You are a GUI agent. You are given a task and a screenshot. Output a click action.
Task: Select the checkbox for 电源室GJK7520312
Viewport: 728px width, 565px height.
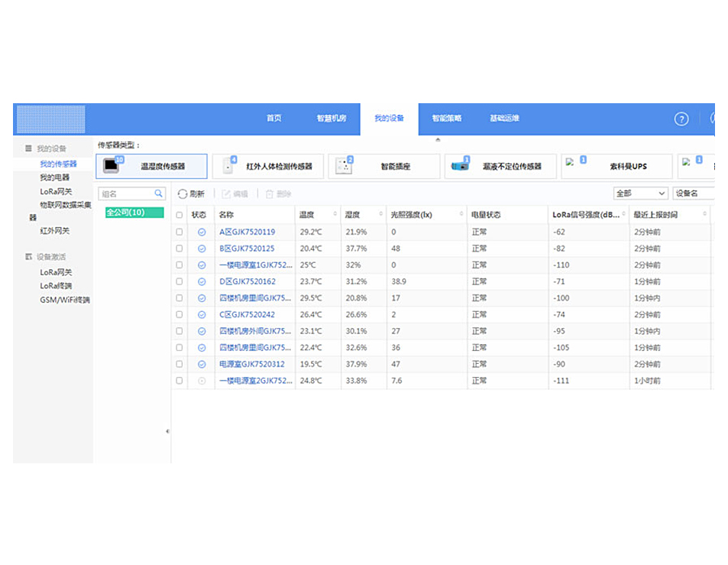point(180,364)
